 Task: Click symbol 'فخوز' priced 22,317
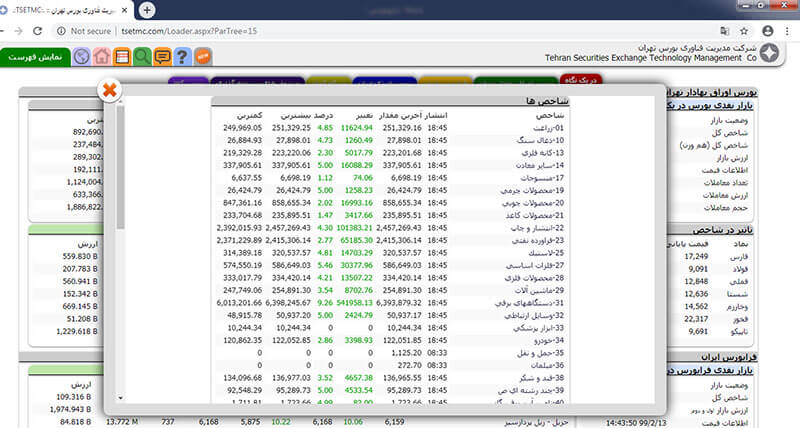pyautogui.click(x=739, y=319)
